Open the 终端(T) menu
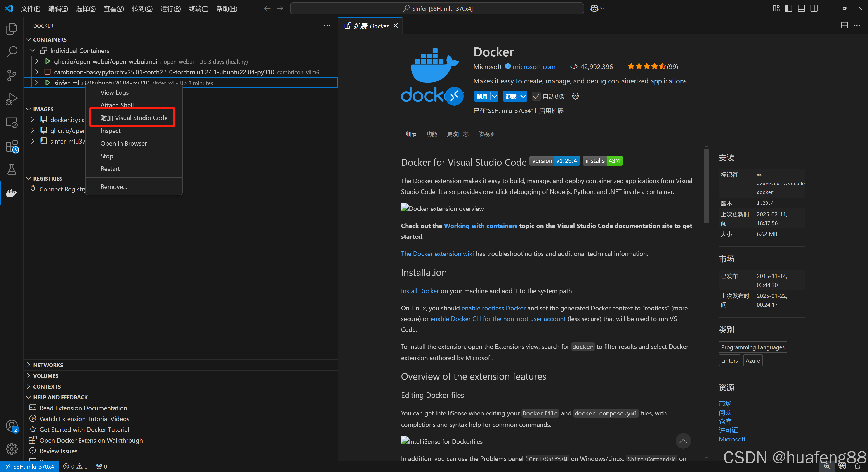The width and height of the screenshot is (868, 472). coord(198,8)
